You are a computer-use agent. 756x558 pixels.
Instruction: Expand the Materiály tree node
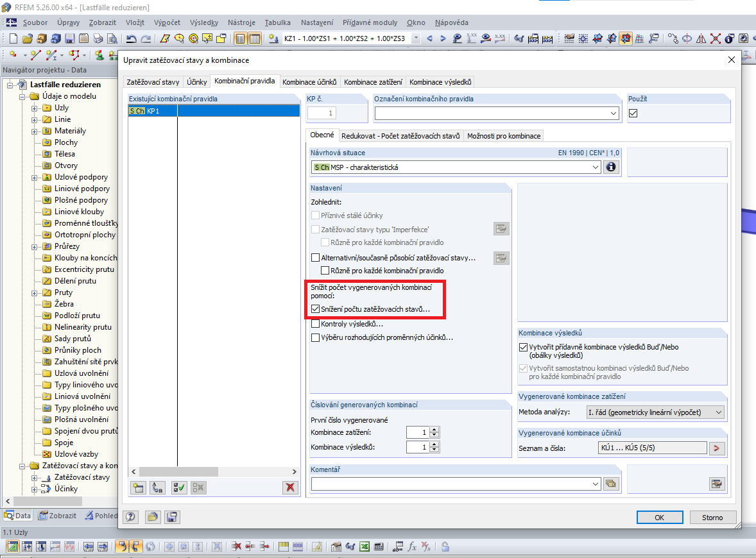coord(34,131)
